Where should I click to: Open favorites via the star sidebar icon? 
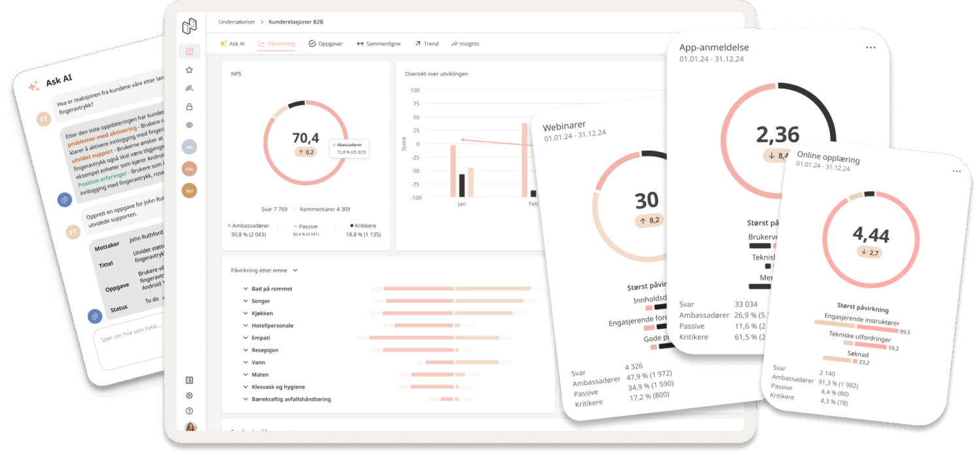click(x=189, y=70)
